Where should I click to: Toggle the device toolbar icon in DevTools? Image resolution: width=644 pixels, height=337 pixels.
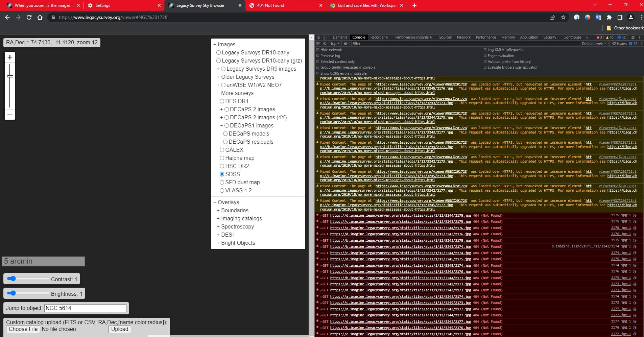325,38
